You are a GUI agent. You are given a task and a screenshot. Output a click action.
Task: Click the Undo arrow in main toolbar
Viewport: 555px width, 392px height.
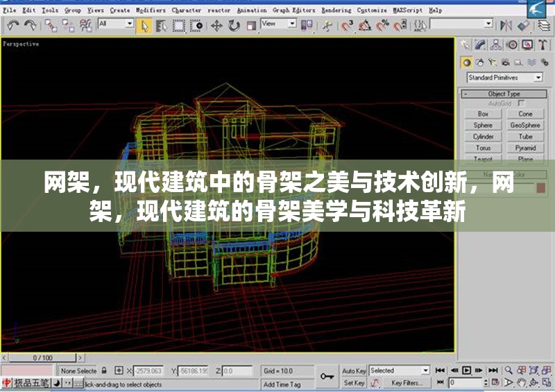point(12,26)
